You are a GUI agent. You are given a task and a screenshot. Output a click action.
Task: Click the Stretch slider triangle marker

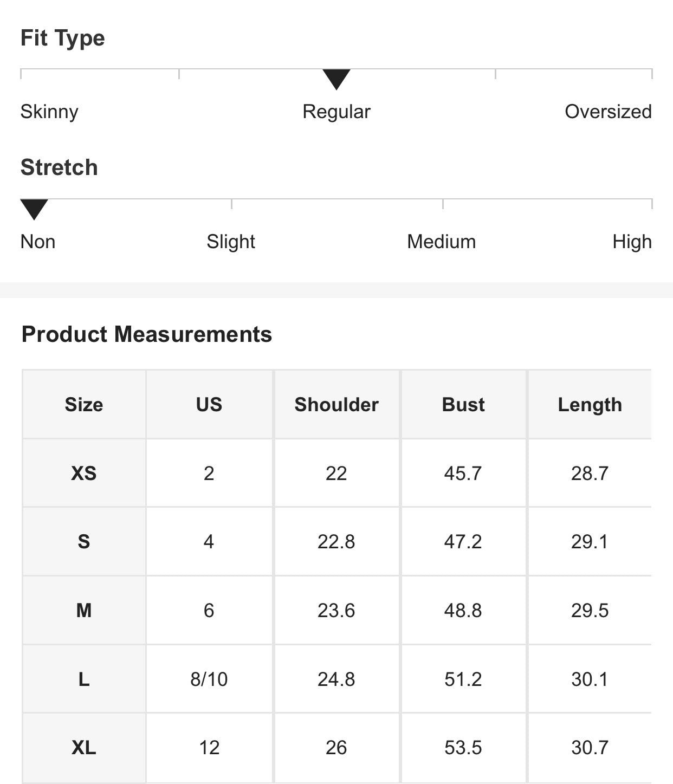(x=34, y=209)
